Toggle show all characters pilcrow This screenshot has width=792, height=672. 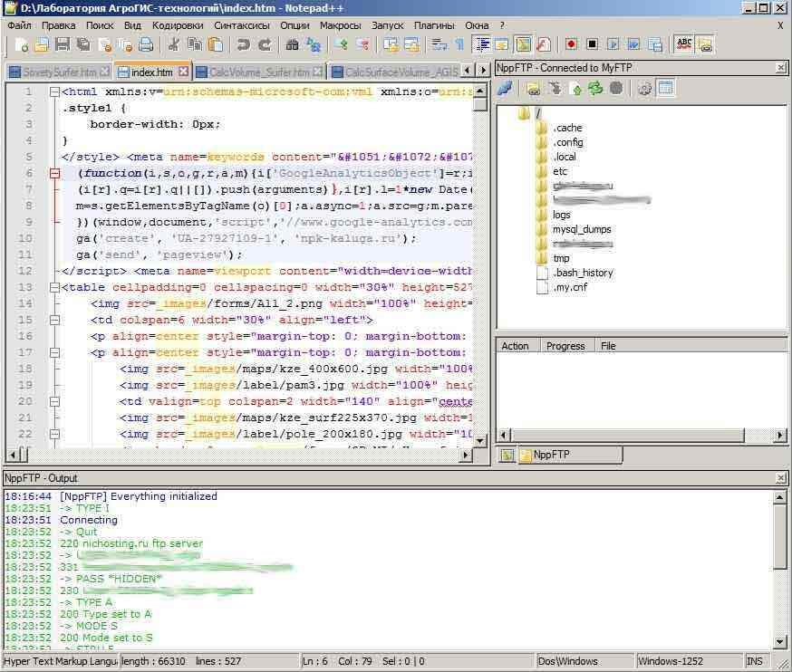[459, 45]
